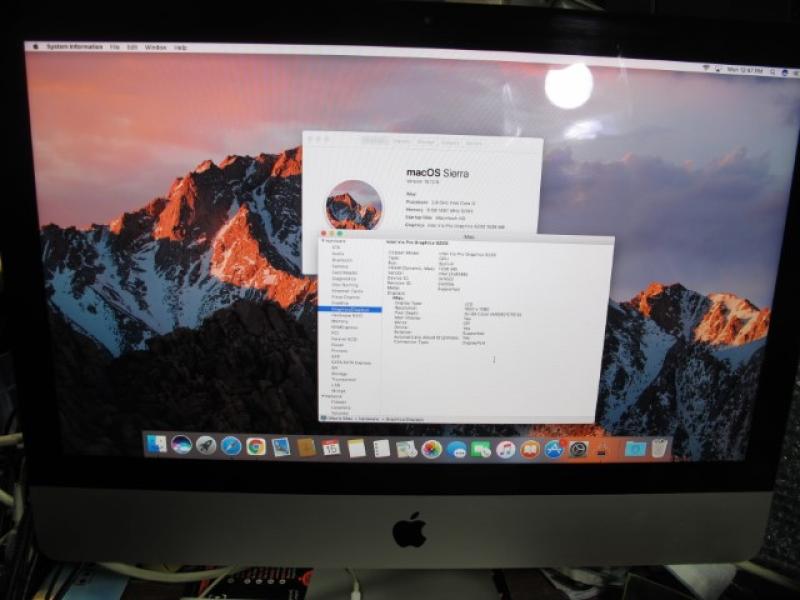This screenshot has width=800, height=600.
Task: Switch to Support tab in About This Mac
Action: click(x=450, y=143)
